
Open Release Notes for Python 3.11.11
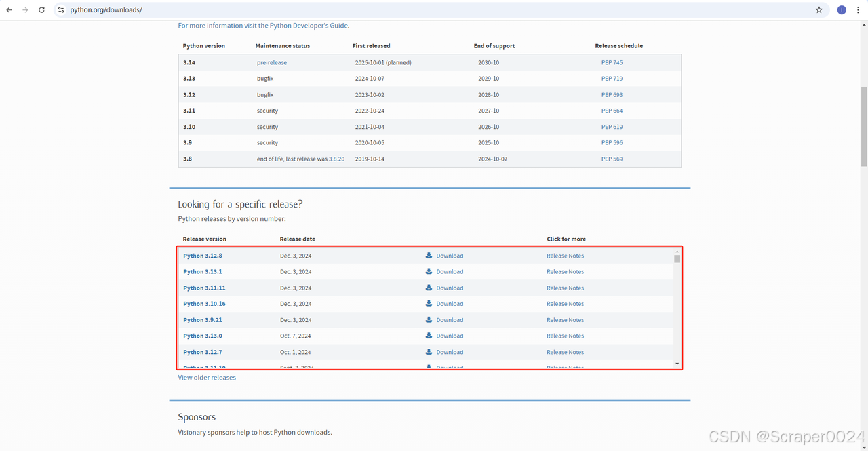[565, 288]
